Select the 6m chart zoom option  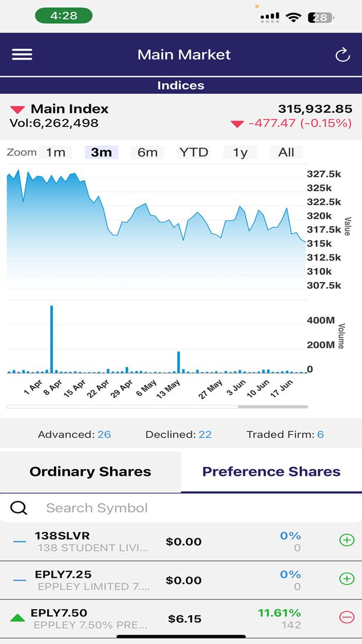(x=147, y=152)
